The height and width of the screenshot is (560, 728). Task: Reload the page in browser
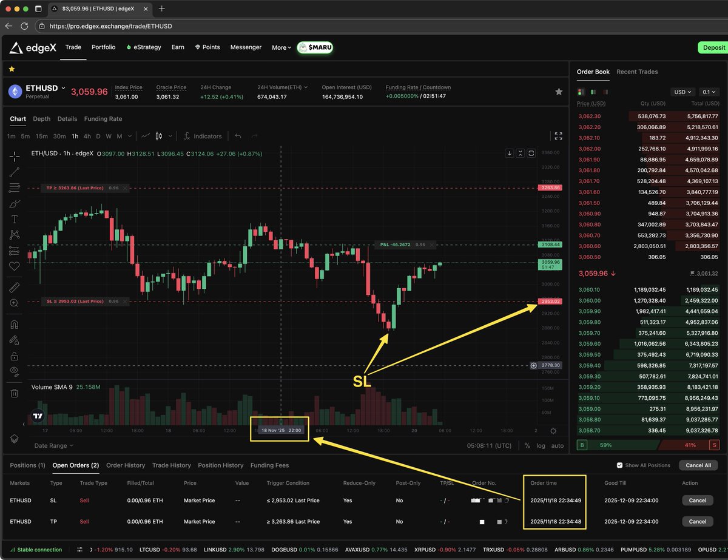(24, 27)
